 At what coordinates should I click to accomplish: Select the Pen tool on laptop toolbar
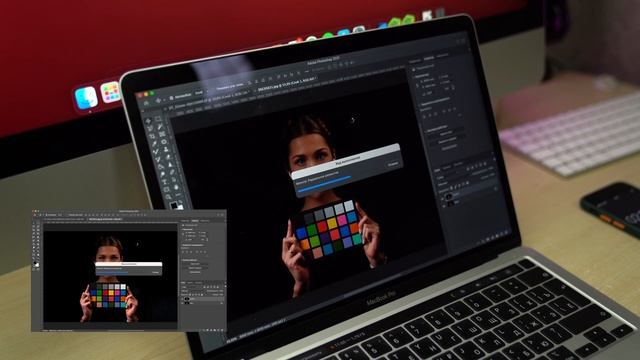point(172,171)
